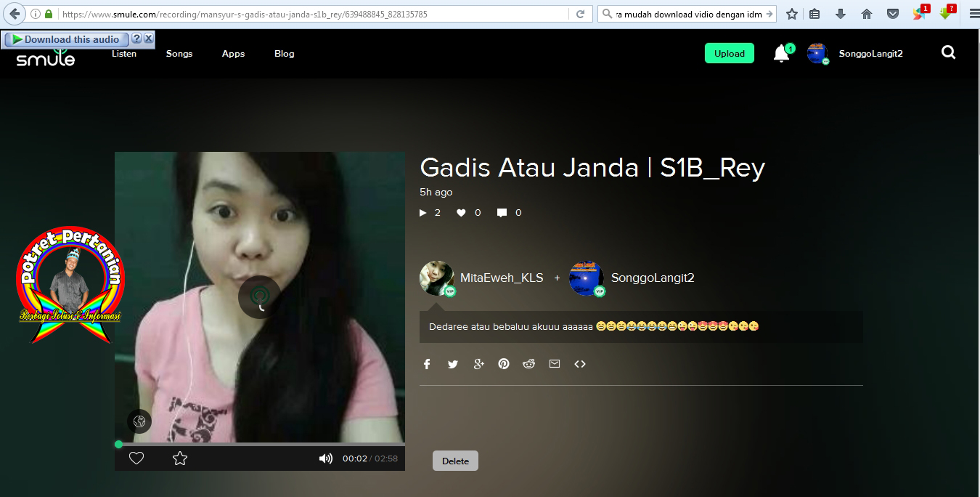Share the recording on Reddit
Screen dimensions: 980x497
(529, 363)
